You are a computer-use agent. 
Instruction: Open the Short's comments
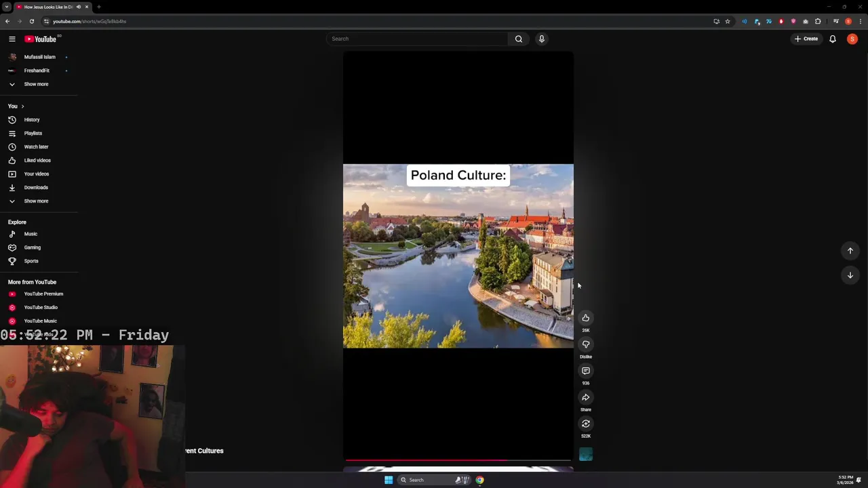click(x=586, y=371)
